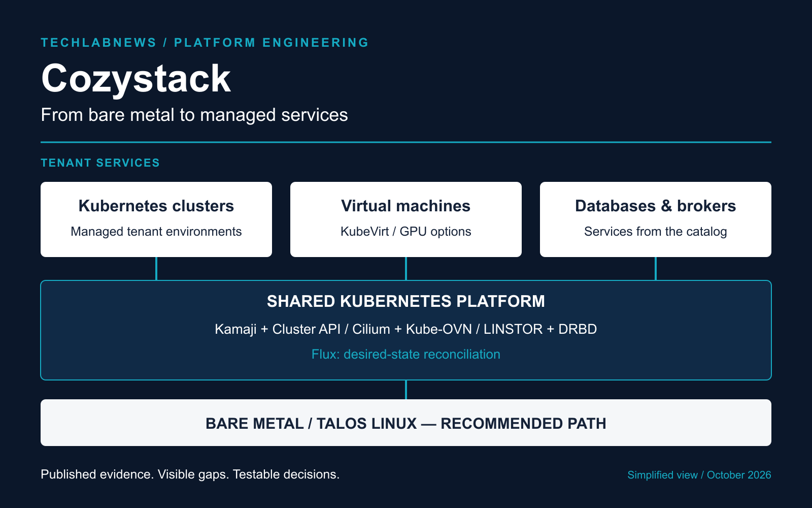Click 'Simplified view / October 2026' note
This screenshot has width=812, height=508.
coord(699,475)
